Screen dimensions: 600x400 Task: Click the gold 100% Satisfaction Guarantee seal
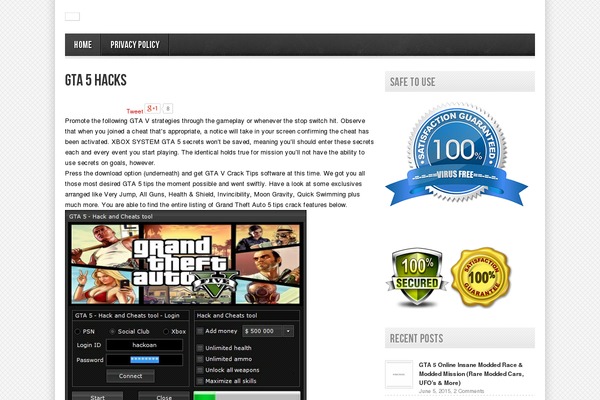481,277
